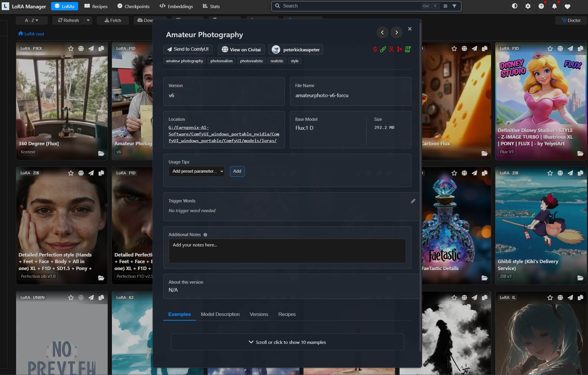This screenshot has height=375, width=588.
Task: Open the A-Z sort dropdown
Action: 32,20
